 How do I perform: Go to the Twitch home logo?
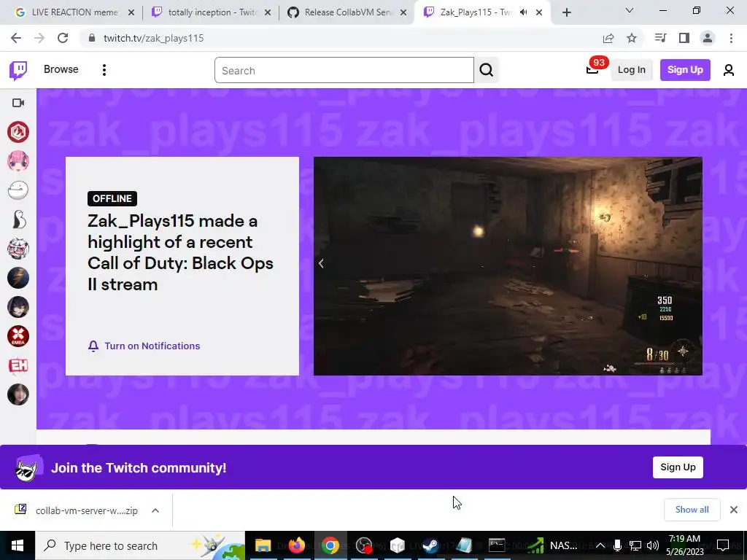(x=18, y=71)
